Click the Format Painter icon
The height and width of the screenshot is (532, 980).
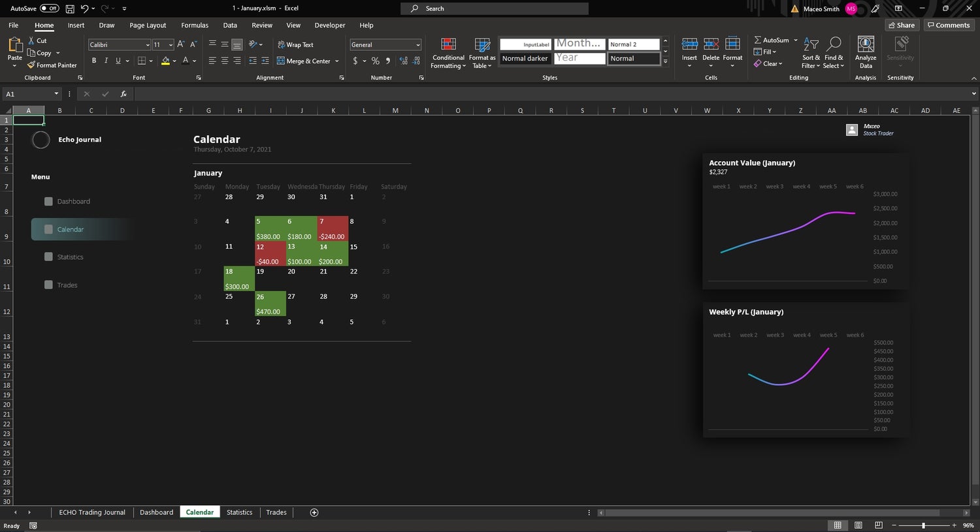point(31,65)
